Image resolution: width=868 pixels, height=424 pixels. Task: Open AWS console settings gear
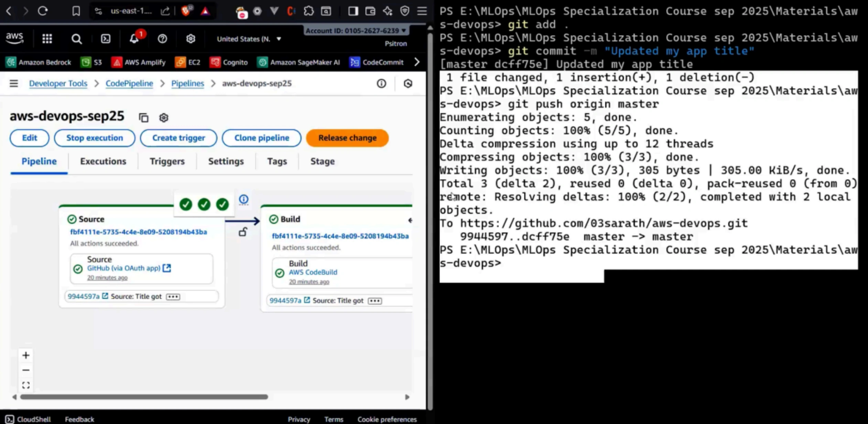(191, 39)
